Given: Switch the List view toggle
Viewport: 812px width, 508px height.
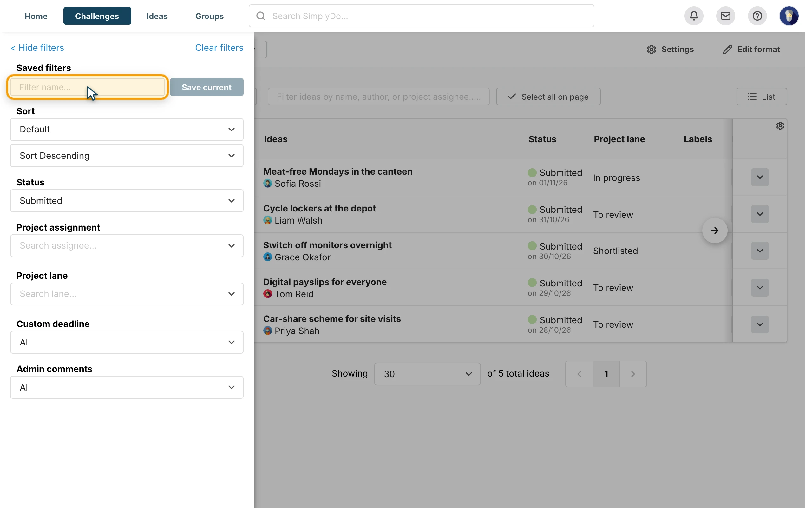Looking at the screenshot, I should tap(761, 97).
